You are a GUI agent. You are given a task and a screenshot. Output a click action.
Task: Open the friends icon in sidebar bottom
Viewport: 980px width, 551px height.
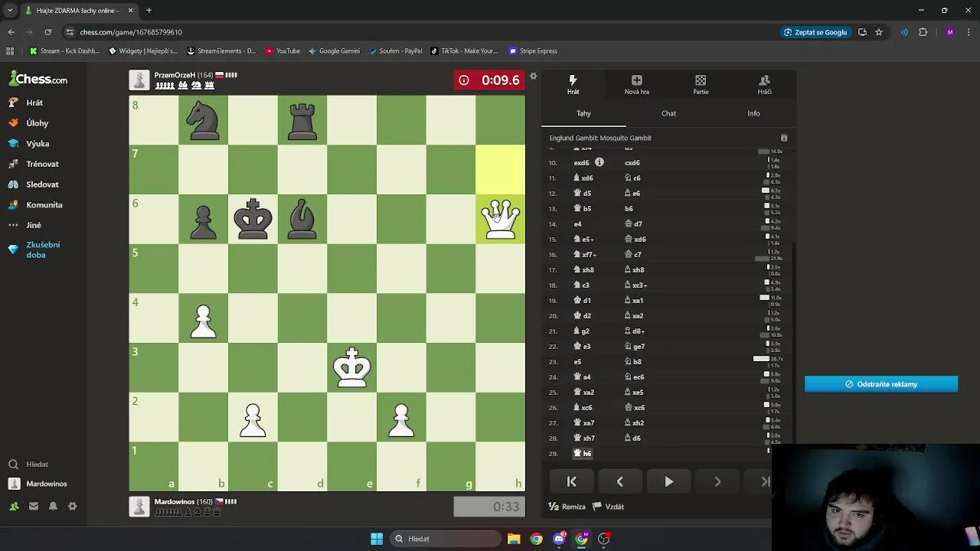(x=14, y=506)
